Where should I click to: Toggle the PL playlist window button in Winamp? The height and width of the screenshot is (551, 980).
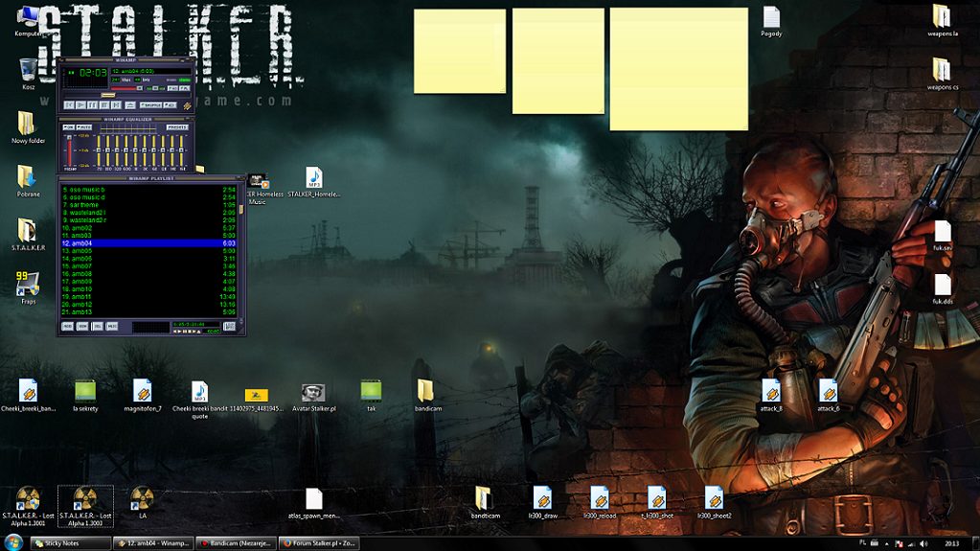coord(184,88)
